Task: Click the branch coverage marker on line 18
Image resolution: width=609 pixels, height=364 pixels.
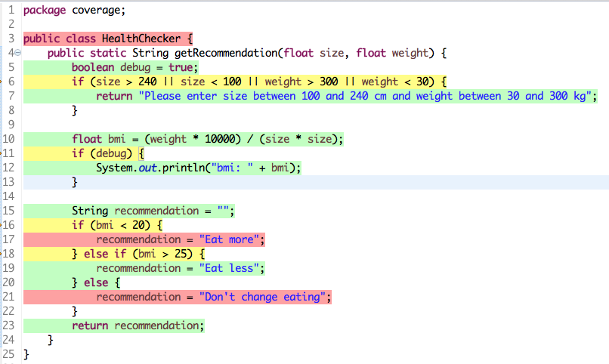Action: [x=1, y=254]
